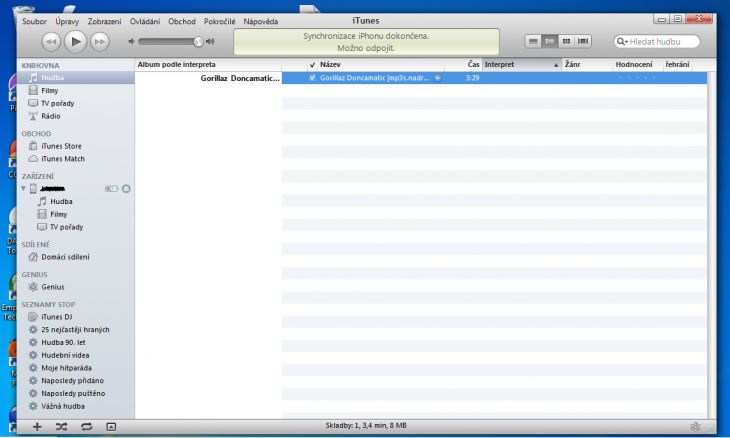This screenshot has width=730, height=438.
Task: Sort by Název column header
Action: click(381, 65)
